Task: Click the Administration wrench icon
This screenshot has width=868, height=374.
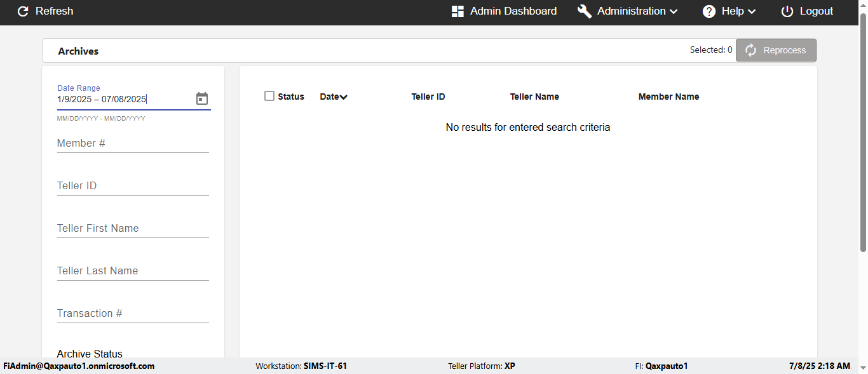Action: 585,11
